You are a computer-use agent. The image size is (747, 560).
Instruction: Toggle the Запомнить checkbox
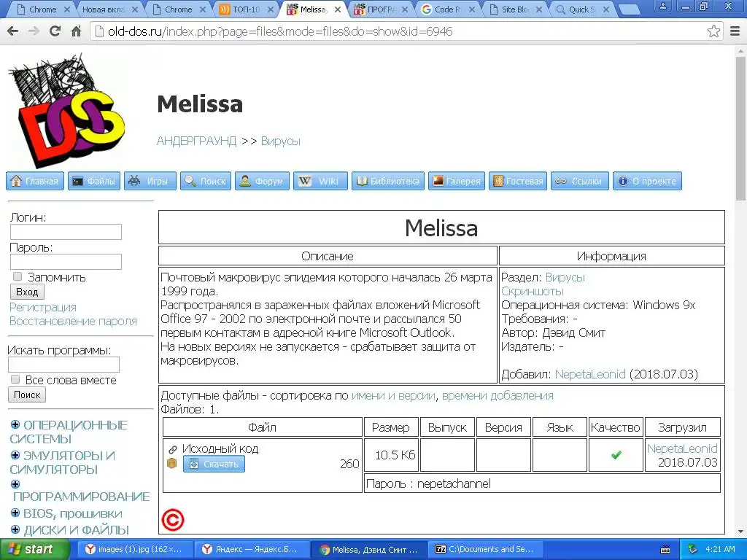(x=18, y=276)
